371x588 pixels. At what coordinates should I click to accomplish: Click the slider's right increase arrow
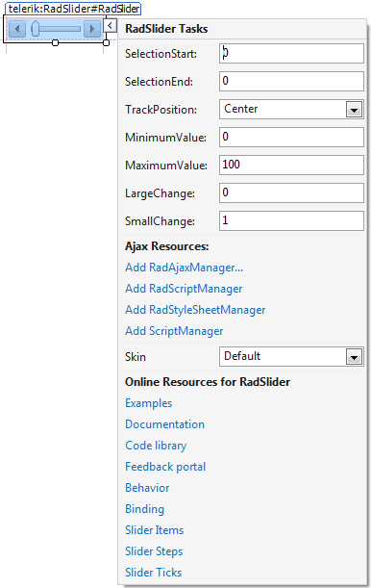(92, 29)
